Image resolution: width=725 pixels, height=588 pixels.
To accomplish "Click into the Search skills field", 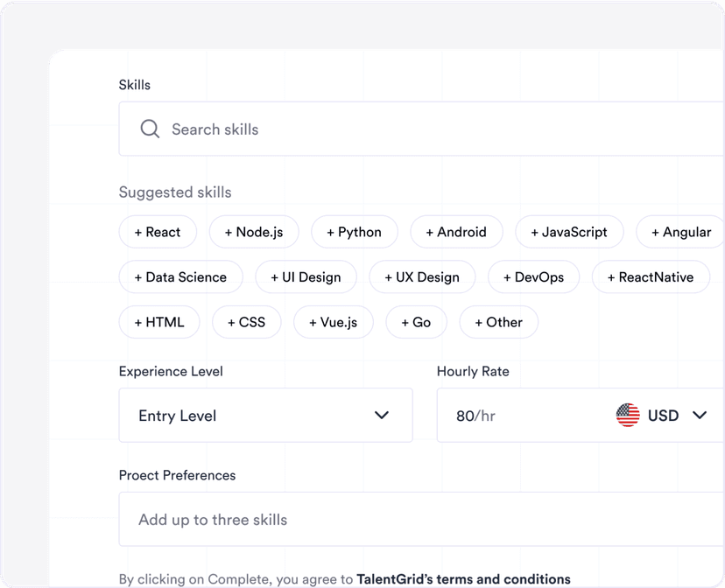I will tap(420, 129).
